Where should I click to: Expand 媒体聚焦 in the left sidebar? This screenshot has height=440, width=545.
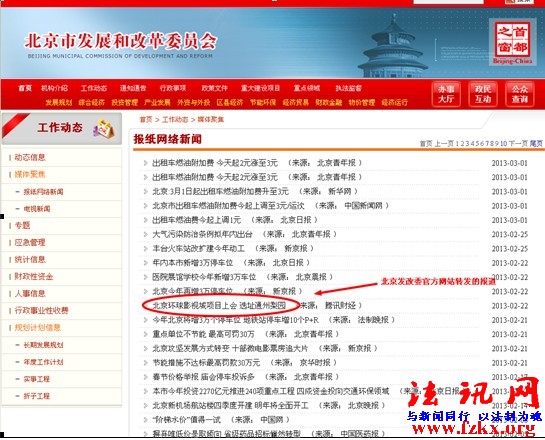(30, 174)
